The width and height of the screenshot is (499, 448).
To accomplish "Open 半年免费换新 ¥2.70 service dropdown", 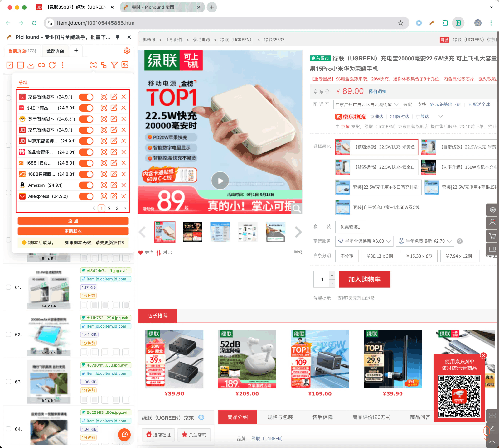I will [x=425, y=241].
